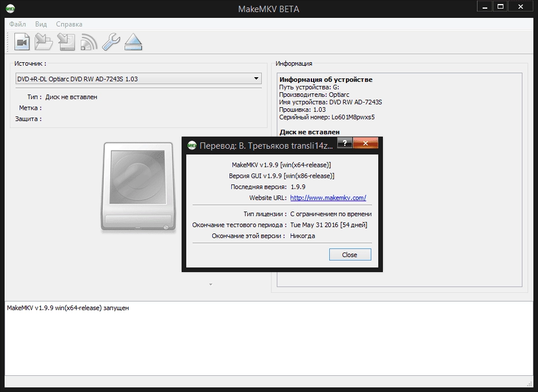Click the MakeMKV logo in main title bar
538x392 pixels.
(x=10, y=9)
